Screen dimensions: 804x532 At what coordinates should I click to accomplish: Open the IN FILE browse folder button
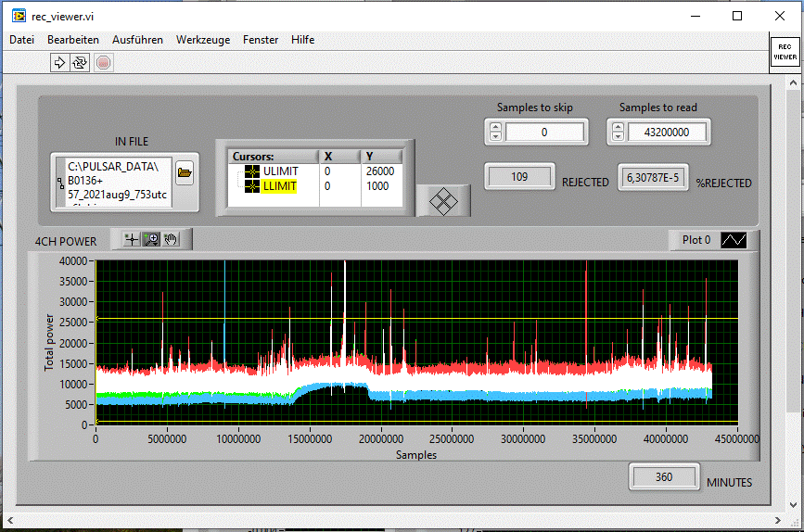click(x=185, y=172)
